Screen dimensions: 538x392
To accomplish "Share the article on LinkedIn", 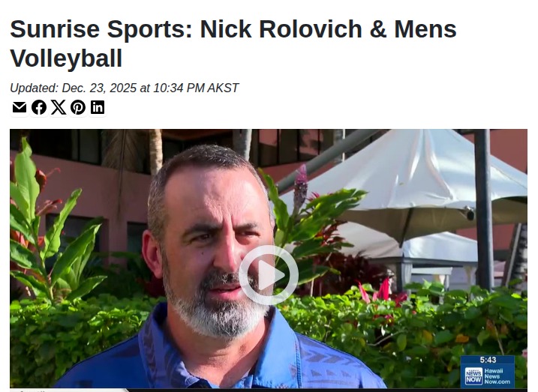I will (98, 107).
